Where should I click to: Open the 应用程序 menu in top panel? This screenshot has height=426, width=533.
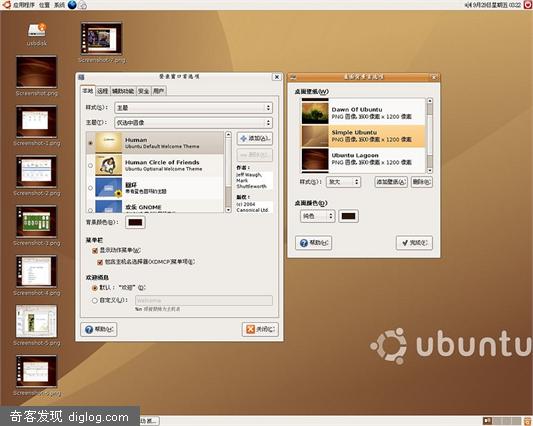24,5
